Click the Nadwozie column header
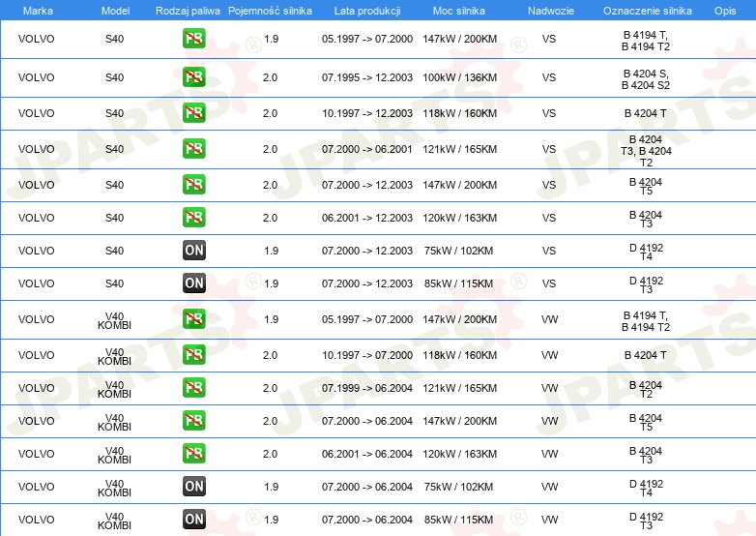 549,10
